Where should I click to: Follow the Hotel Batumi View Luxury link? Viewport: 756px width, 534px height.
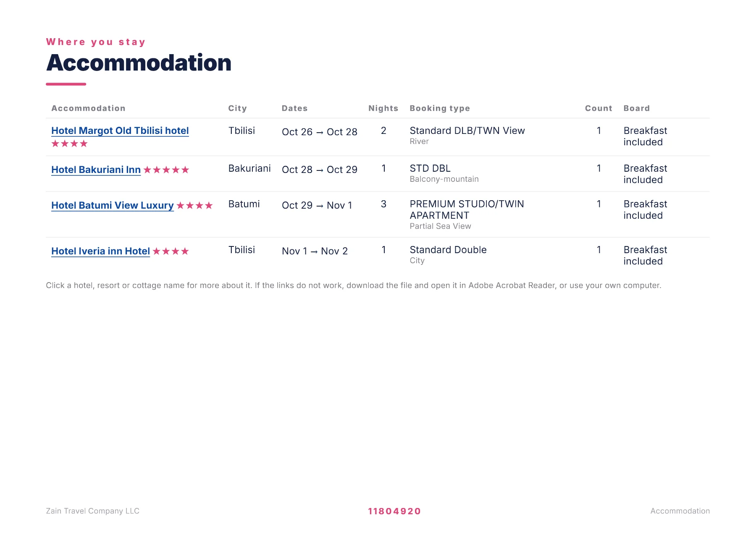coord(113,205)
